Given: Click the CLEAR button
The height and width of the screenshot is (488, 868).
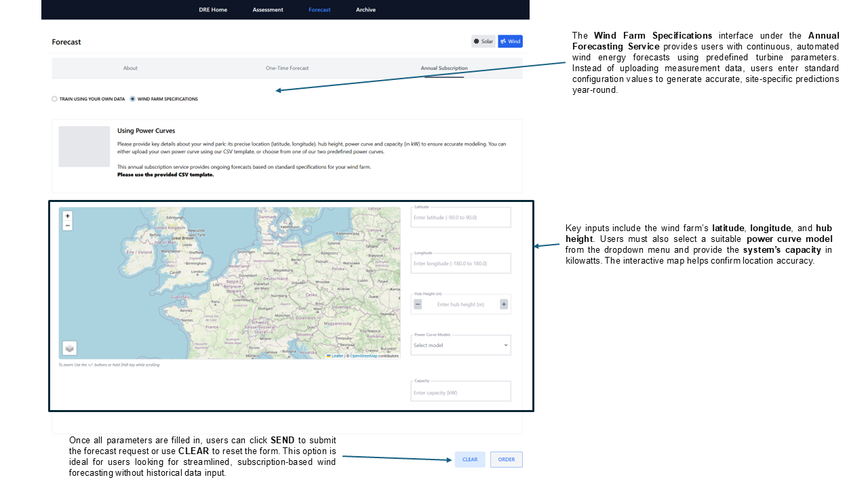Looking at the screenshot, I should coord(470,460).
